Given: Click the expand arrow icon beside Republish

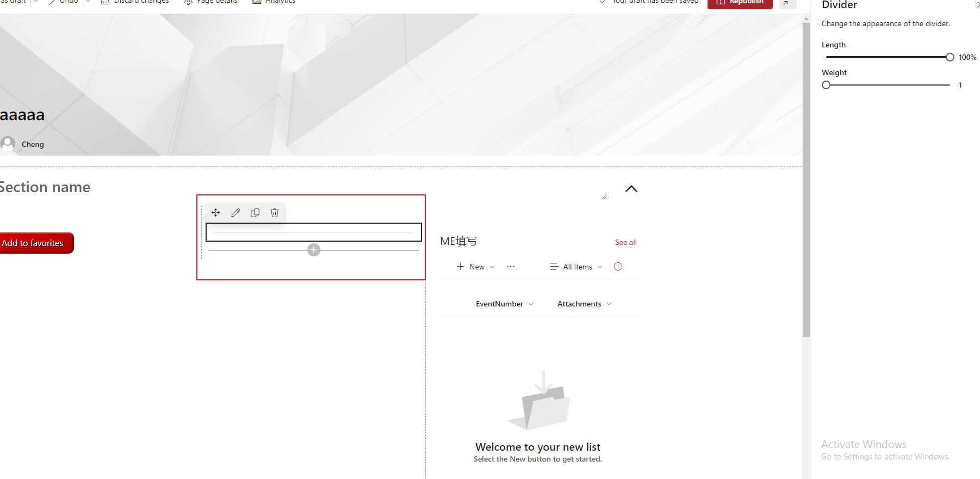Looking at the screenshot, I should (x=787, y=3).
